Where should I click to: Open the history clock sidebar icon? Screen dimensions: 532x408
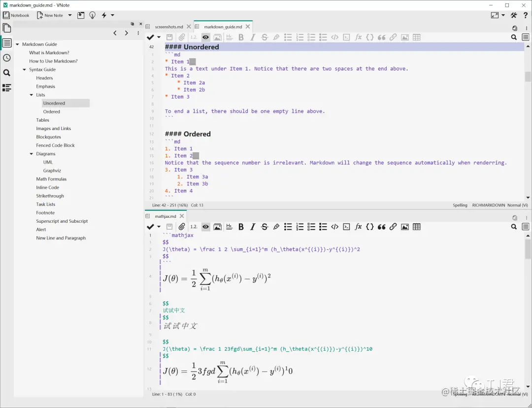click(x=6, y=58)
